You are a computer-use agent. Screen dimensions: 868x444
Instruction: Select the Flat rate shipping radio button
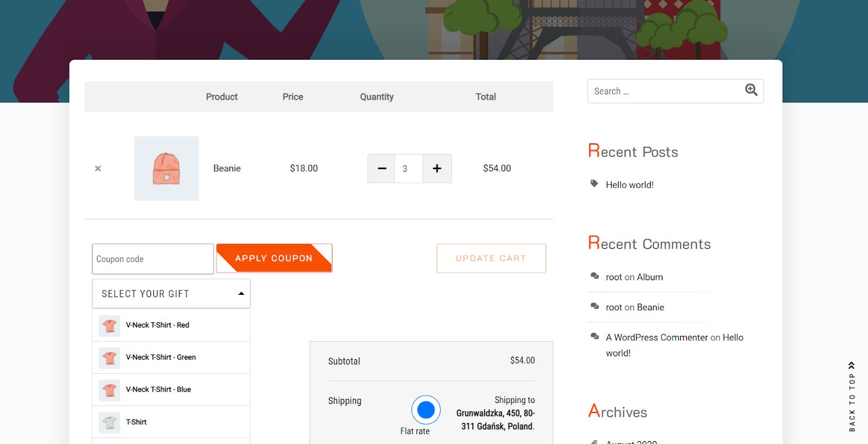click(426, 409)
